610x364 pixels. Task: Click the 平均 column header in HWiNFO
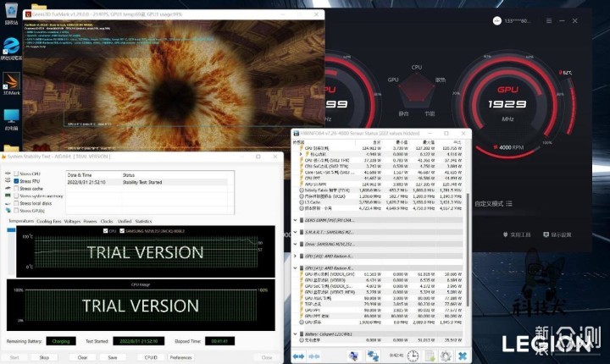[x=457, y=142]
